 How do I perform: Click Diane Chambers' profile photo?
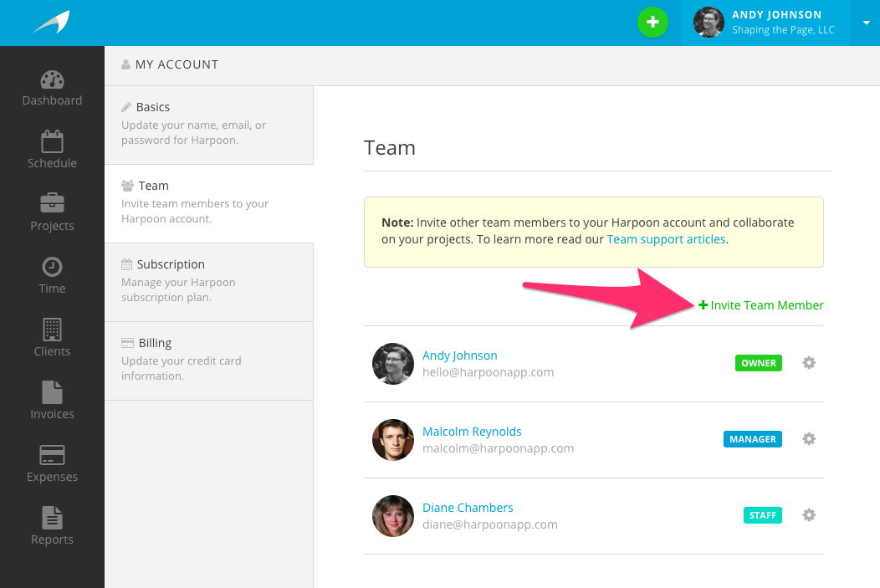pos(393,516)
